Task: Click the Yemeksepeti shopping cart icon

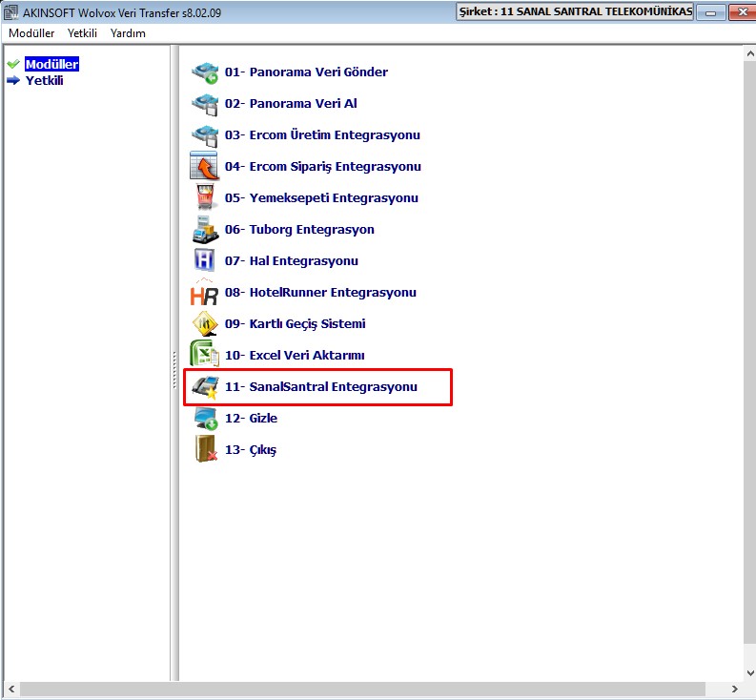Action: [205, 196]
